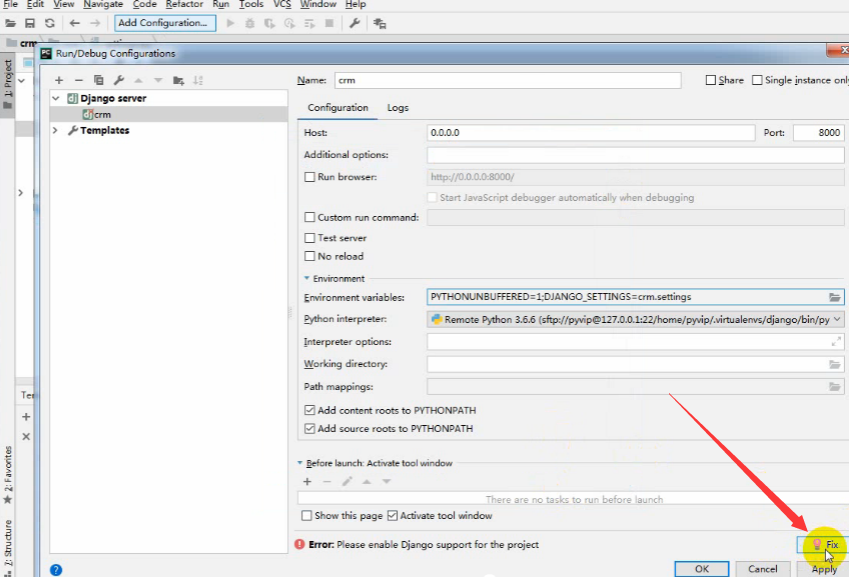Image resolution: width=849 pixels, height=577 pixels.
Task: Open the Navigate menu
Action: 103,4
